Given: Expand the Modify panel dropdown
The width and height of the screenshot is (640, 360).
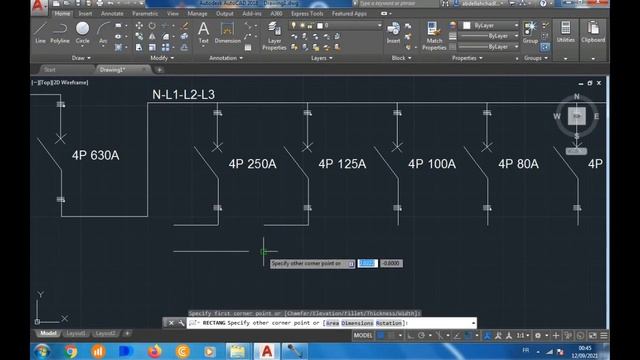Looking at the screenshot, I should coord(162,58).
